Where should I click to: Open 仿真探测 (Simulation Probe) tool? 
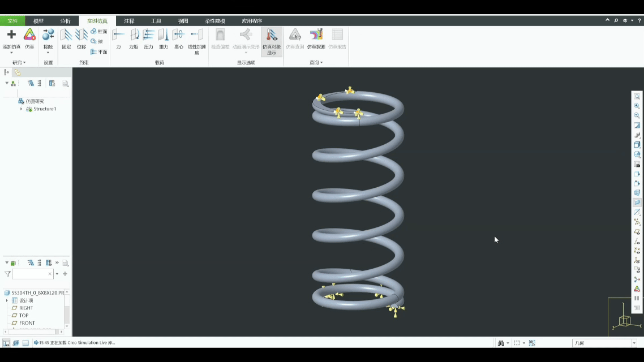tap(316, 38)
